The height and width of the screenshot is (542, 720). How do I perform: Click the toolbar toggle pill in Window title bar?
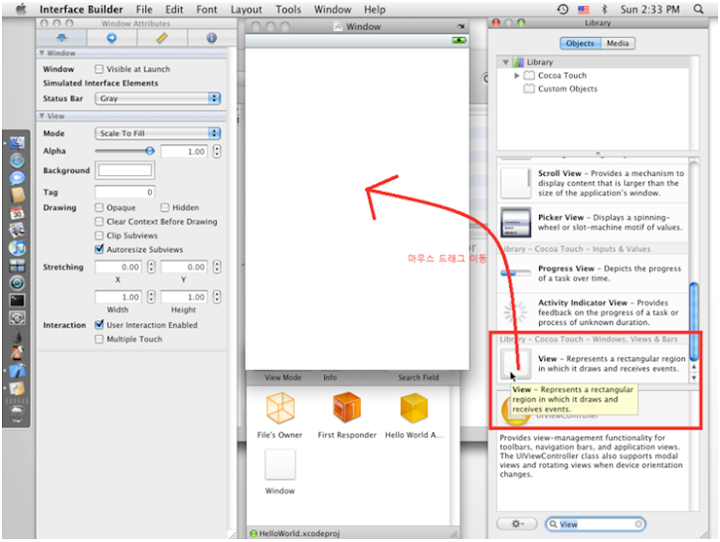[x=461, y=27]
